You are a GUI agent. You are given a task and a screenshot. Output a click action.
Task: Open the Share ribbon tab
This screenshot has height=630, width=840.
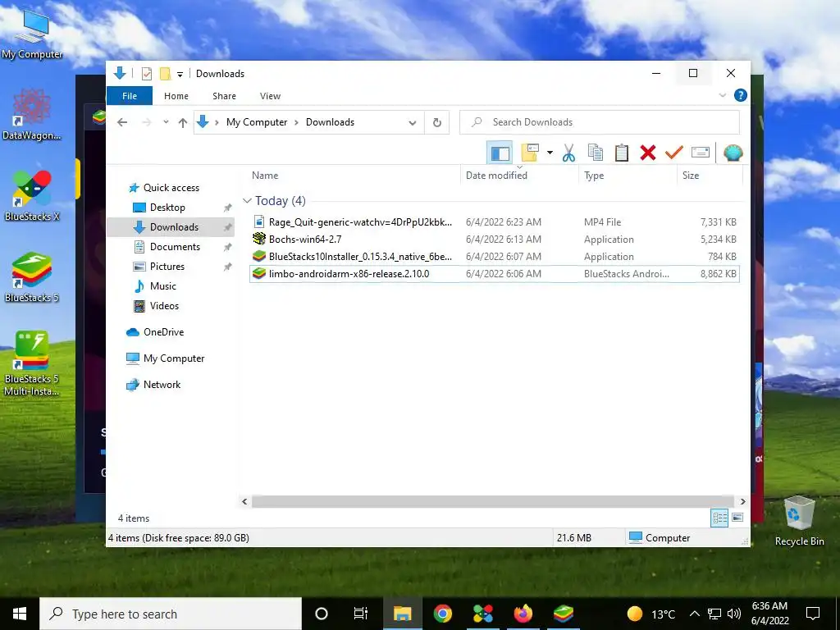pos(224,96)
